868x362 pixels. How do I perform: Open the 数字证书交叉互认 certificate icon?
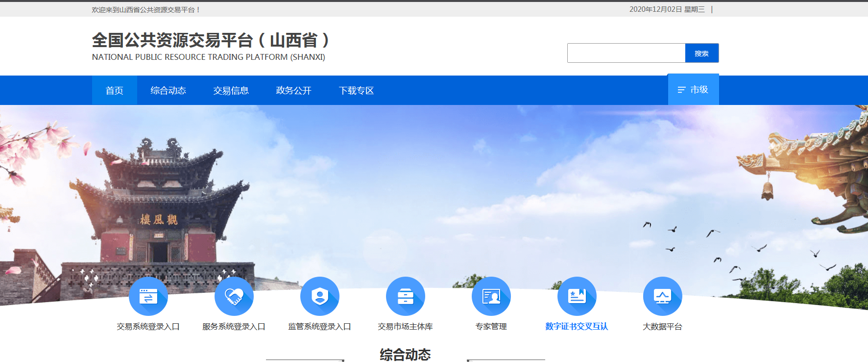click(577, 296)
